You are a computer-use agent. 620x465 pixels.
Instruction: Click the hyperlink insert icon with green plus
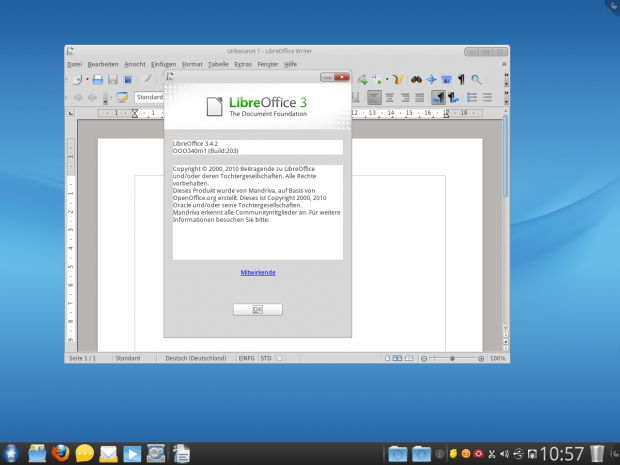point(362,79)
